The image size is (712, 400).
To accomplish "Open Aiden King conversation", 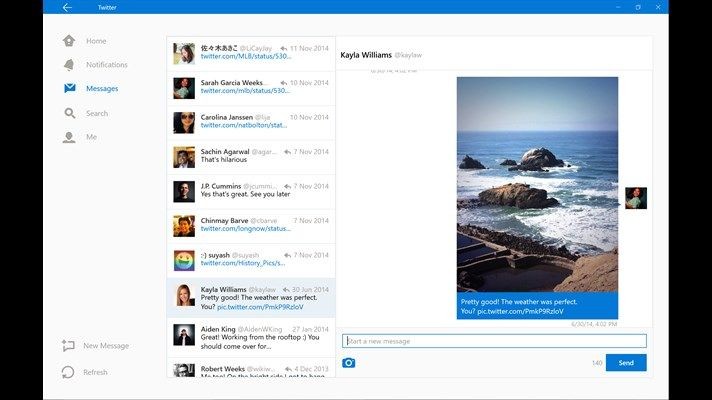I will [251, 337].
